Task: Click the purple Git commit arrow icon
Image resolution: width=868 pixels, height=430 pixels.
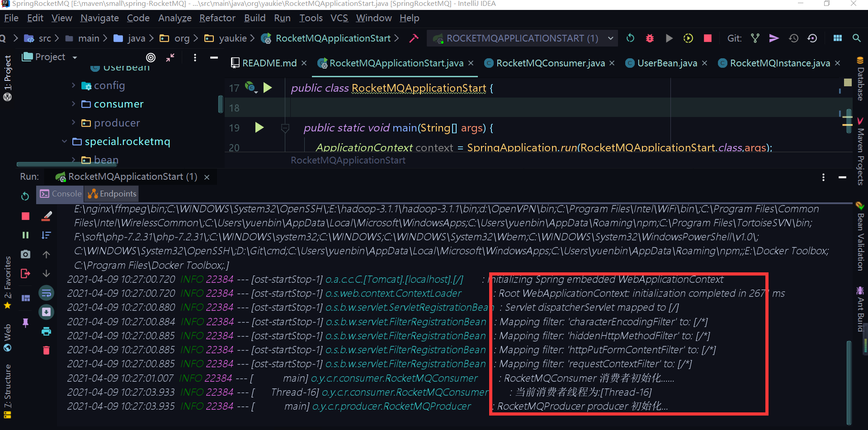Action: click(774, 38)
